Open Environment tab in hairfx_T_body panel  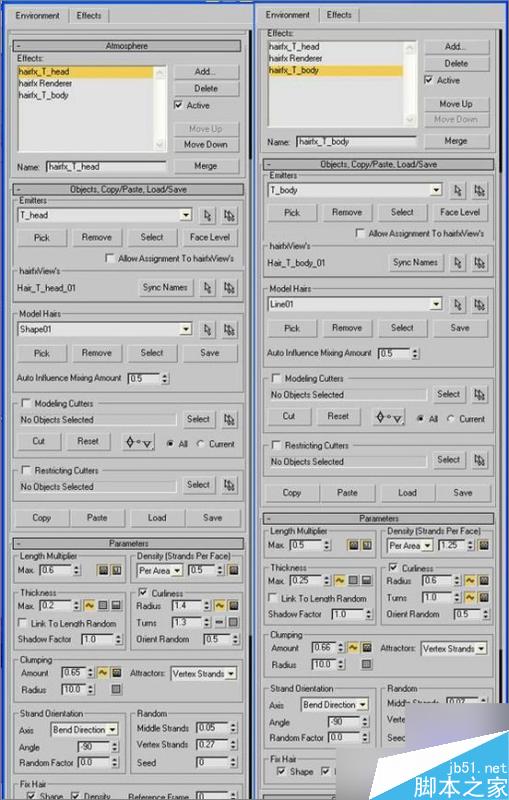tap(287, 15)
